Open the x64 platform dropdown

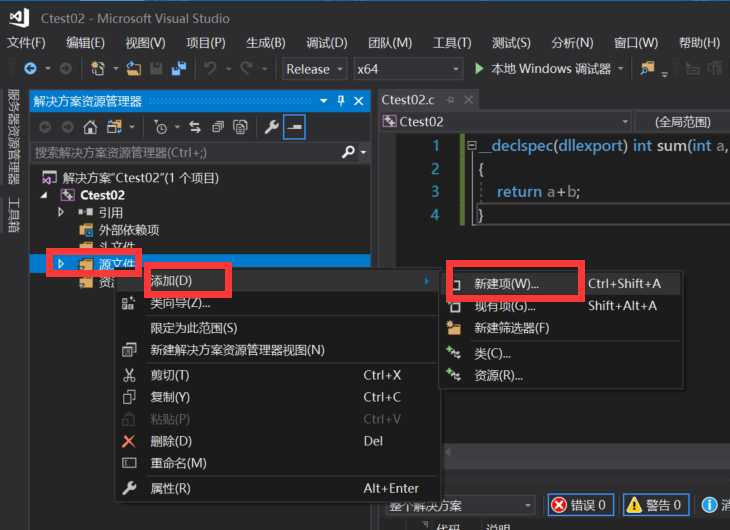click(408, 69)
